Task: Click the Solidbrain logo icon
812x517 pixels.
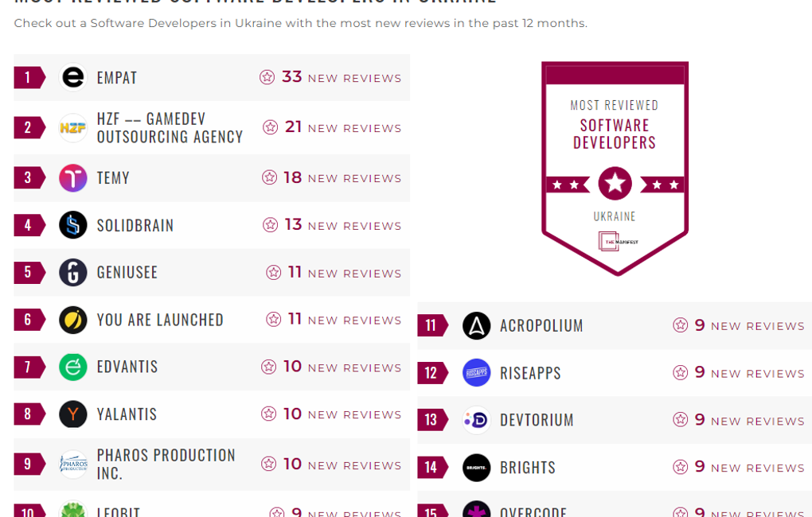Action: (x=73, y=225)
